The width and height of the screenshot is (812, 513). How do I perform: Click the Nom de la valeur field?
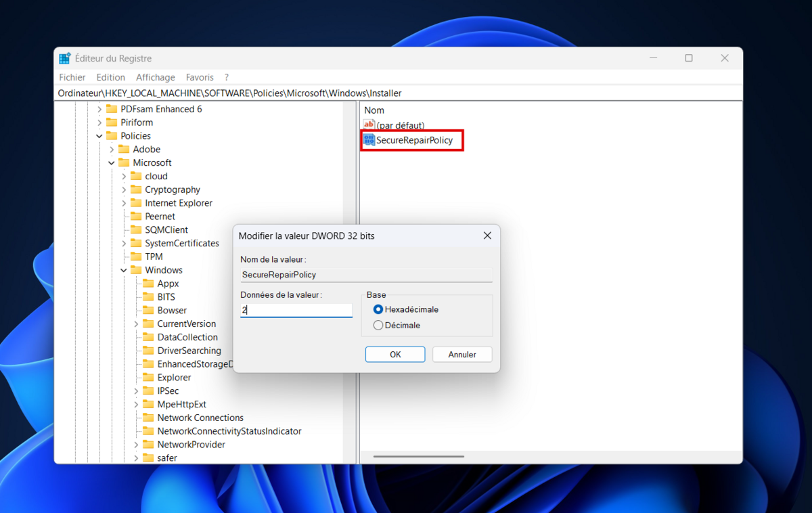coord(367,275)
